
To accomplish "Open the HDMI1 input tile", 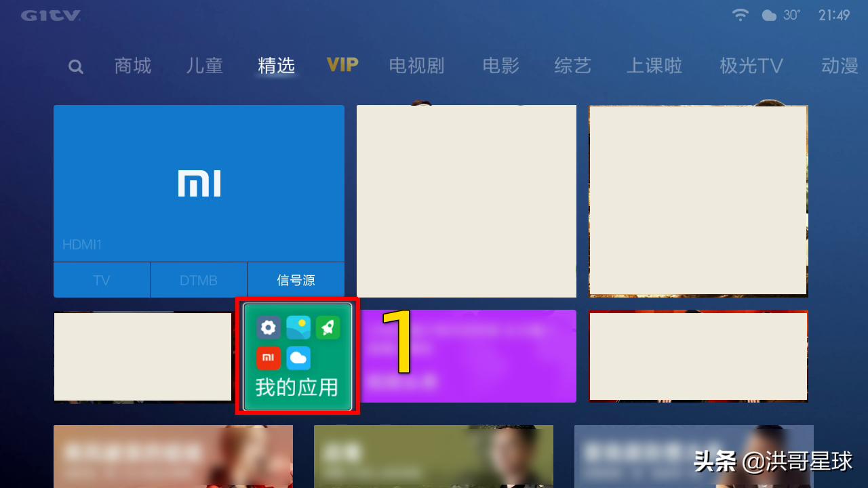I will [199, 183].
